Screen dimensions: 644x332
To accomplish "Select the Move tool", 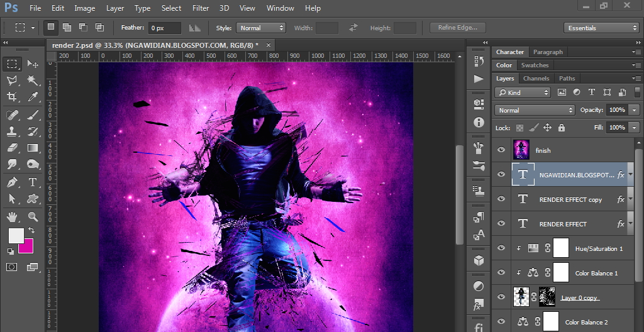I will click(x=33, y=64).
